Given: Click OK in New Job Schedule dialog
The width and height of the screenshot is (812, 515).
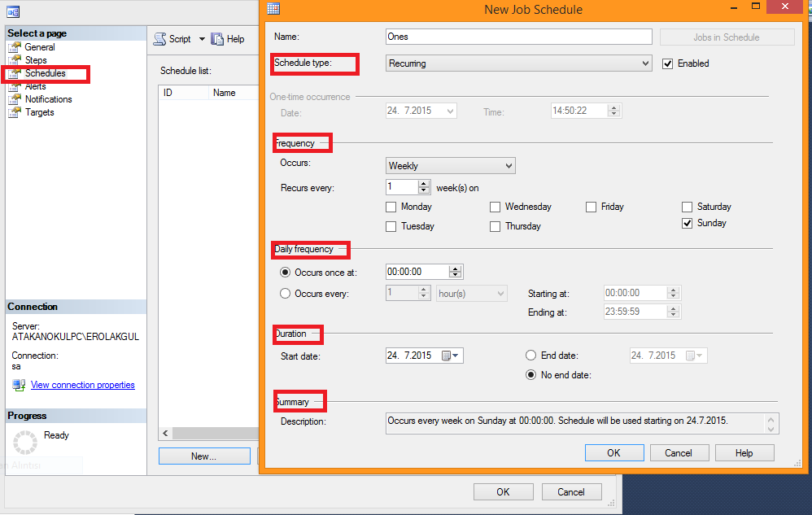Looking at the screenshot, I should (x=613, y=453).
